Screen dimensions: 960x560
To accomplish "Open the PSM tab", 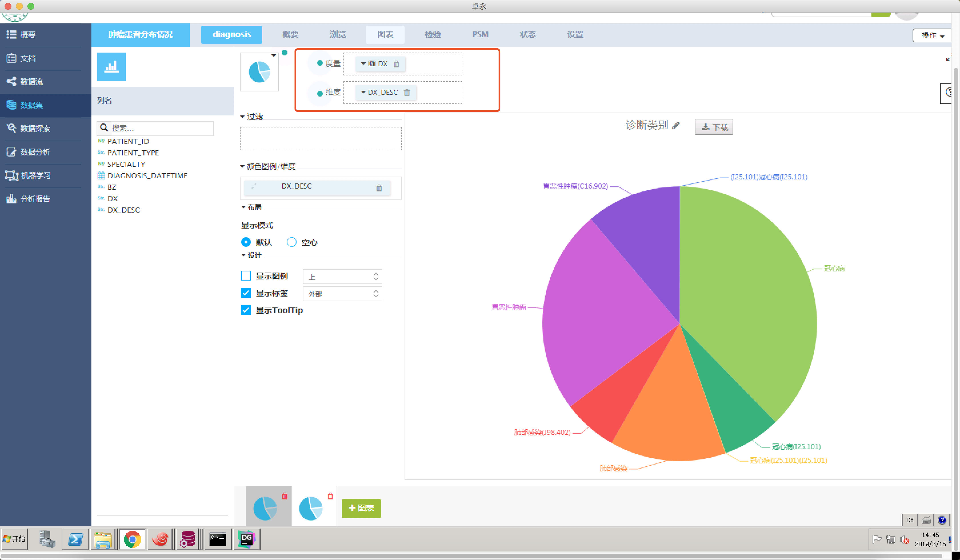I will coord(480,34).
